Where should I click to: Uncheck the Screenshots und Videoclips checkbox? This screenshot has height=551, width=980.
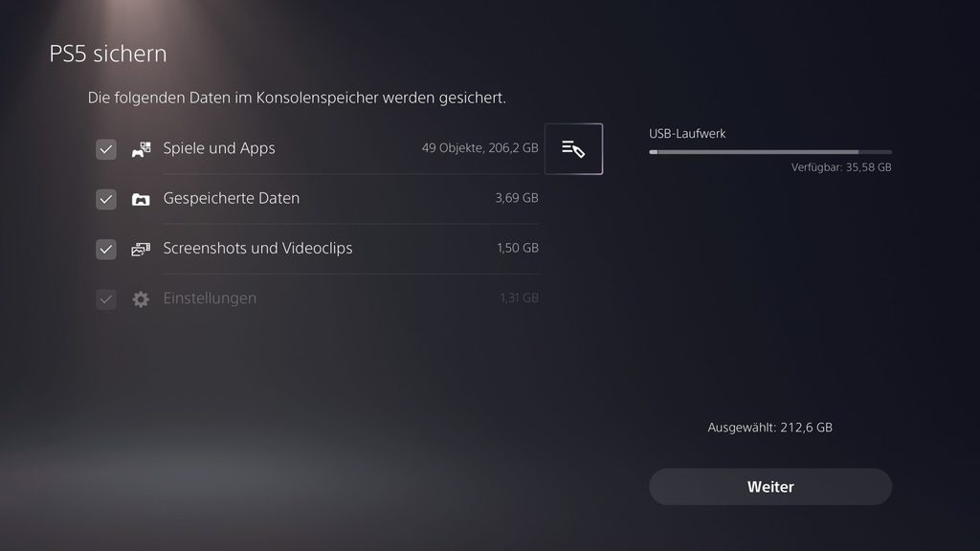[105, 250]
